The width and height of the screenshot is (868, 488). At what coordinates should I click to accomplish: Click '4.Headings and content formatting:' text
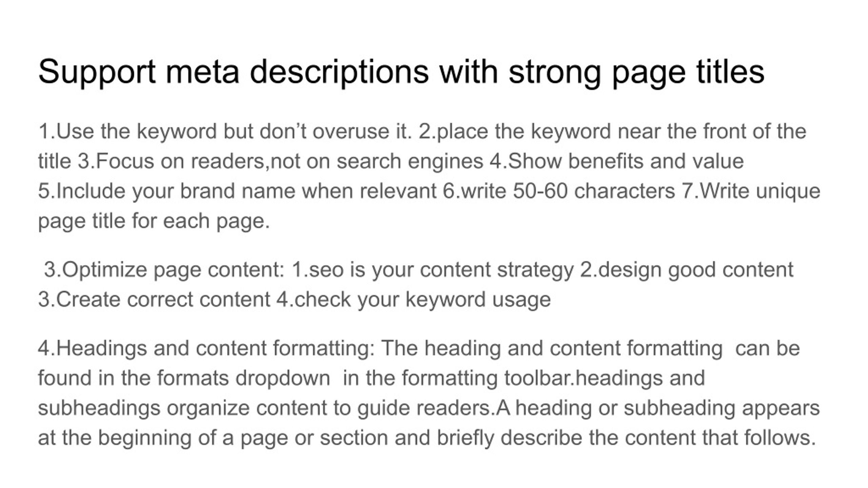pos(206,349)
